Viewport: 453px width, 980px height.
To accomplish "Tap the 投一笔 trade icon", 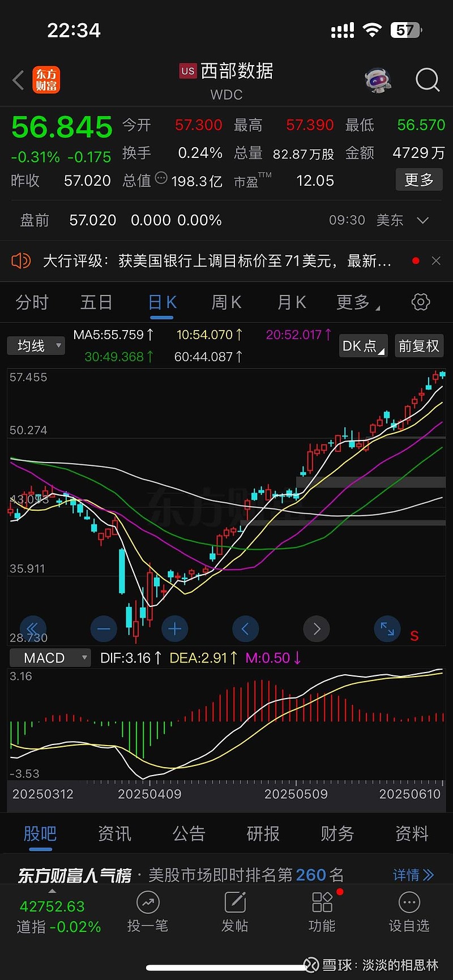I will click(148, 912).
